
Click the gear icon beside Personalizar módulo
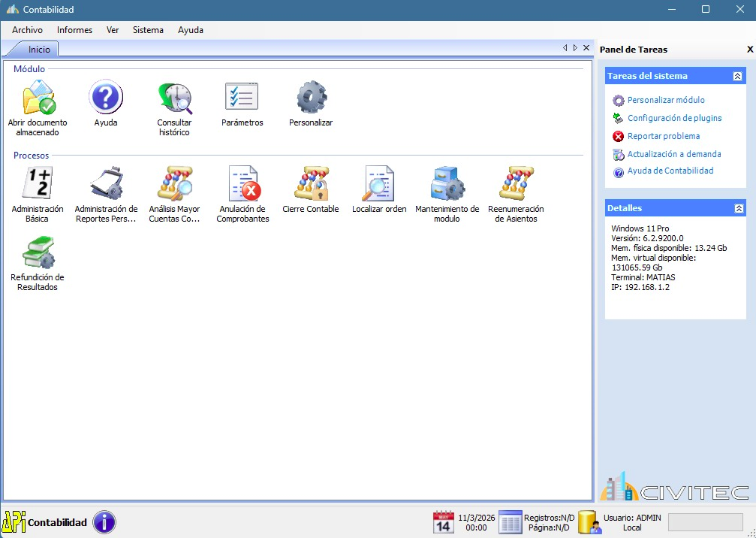tap(618, 101)
